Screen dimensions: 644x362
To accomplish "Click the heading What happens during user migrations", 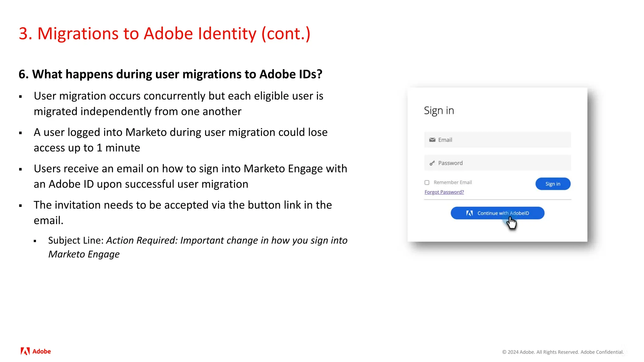I will [170, 74].
